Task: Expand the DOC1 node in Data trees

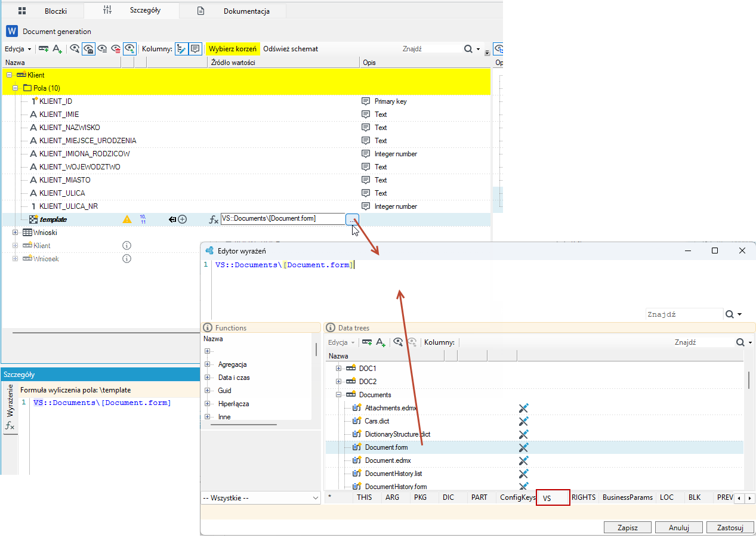Action: click(338, 369)
